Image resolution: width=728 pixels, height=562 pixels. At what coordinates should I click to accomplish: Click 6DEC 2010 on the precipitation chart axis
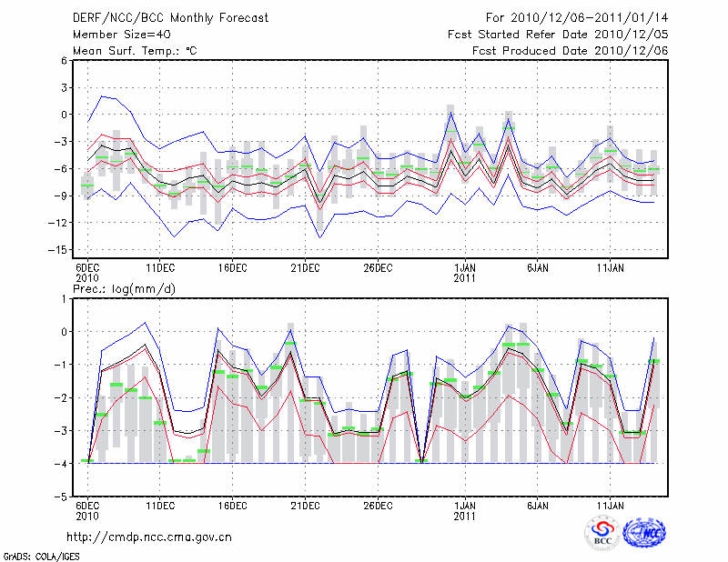(x=87, y=511)
